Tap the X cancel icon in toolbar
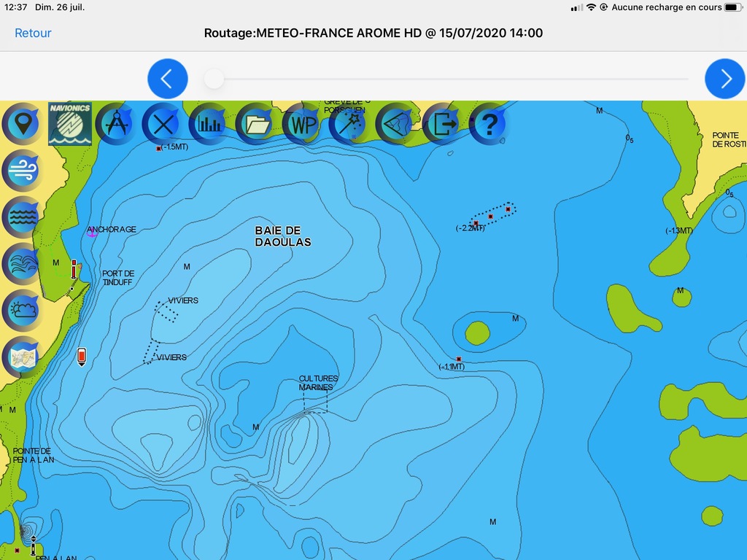 click(x=163, y=124)
